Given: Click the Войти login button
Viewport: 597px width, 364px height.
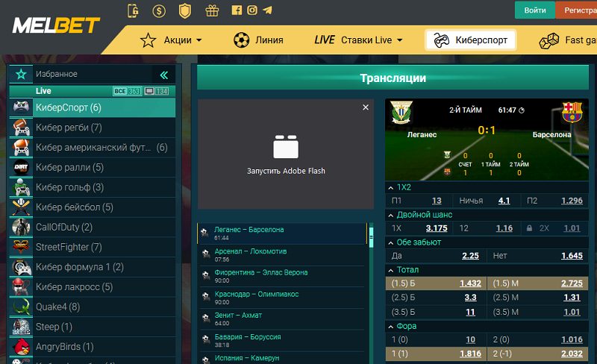Looking at the screenshot, I should click(534, 10).
